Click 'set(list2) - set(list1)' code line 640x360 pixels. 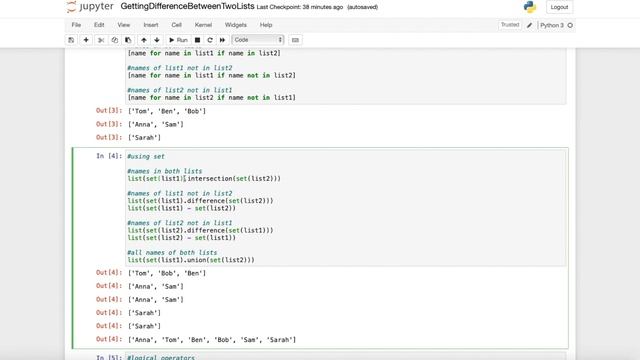(x=182, y=238)
